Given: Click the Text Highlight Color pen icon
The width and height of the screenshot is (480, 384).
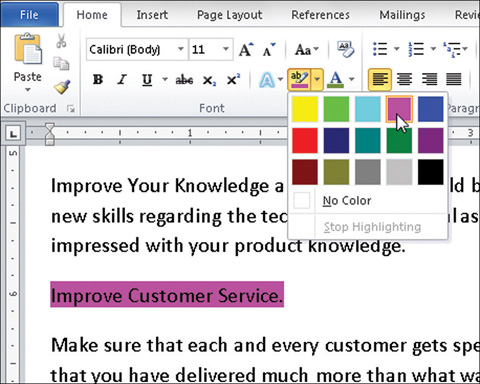Looking at the screenshot, I should pos(300,79).
